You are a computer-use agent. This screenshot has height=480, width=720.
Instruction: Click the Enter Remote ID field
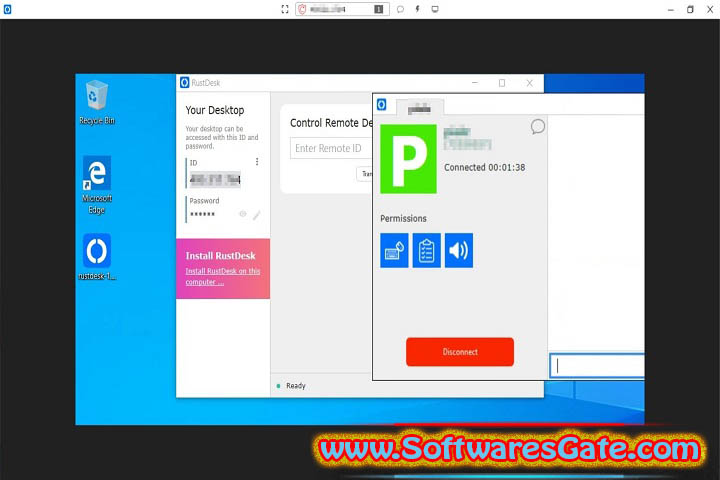tap(331, 148)
